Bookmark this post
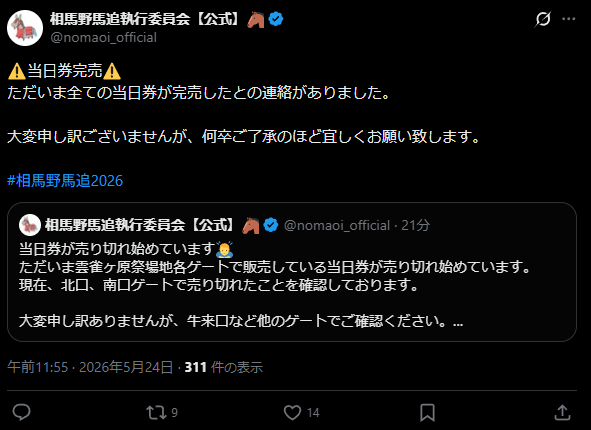This screenshot has width=591, height=430. click(x=427, y=413)
